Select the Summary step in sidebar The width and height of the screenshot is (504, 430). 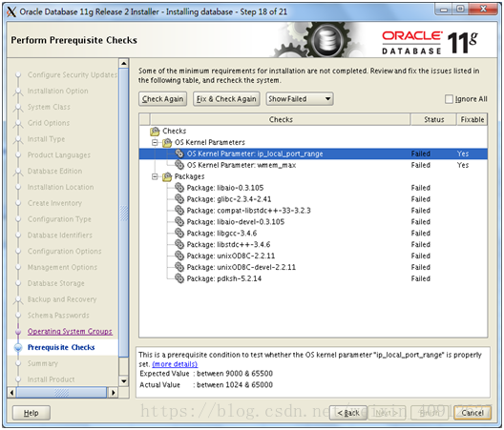(x=43, y=363)
